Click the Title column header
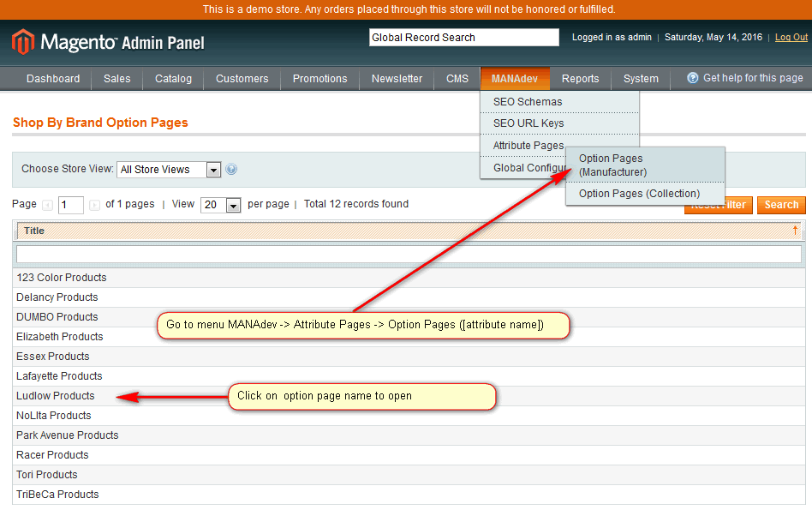The height and width of the screenshot is (510, 812). tap(409, 231)
